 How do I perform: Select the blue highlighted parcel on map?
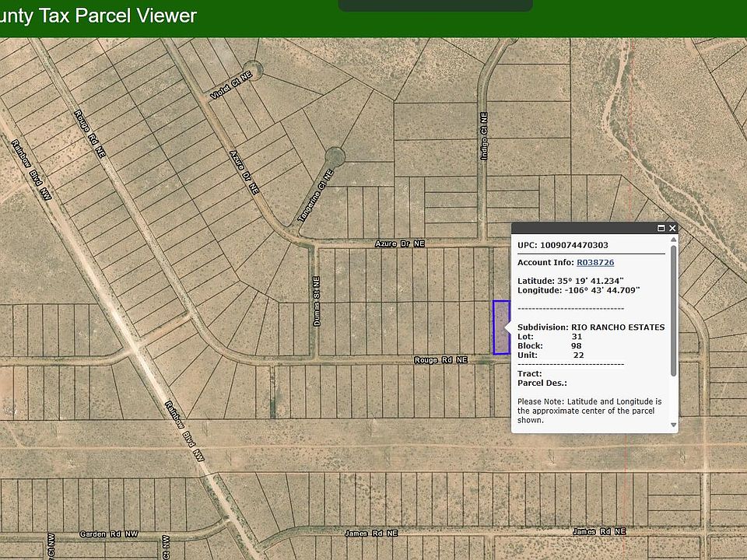click(x=501, y=327)
